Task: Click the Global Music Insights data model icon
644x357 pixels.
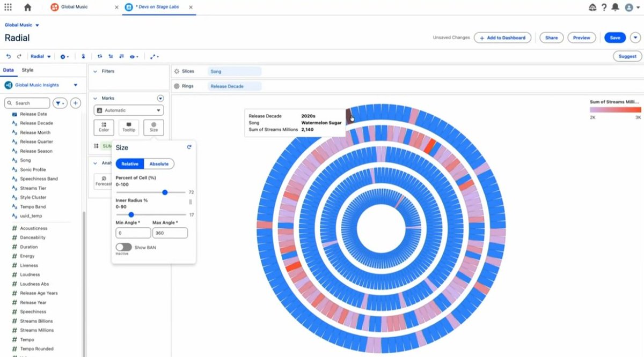Action: click(8, 85)
